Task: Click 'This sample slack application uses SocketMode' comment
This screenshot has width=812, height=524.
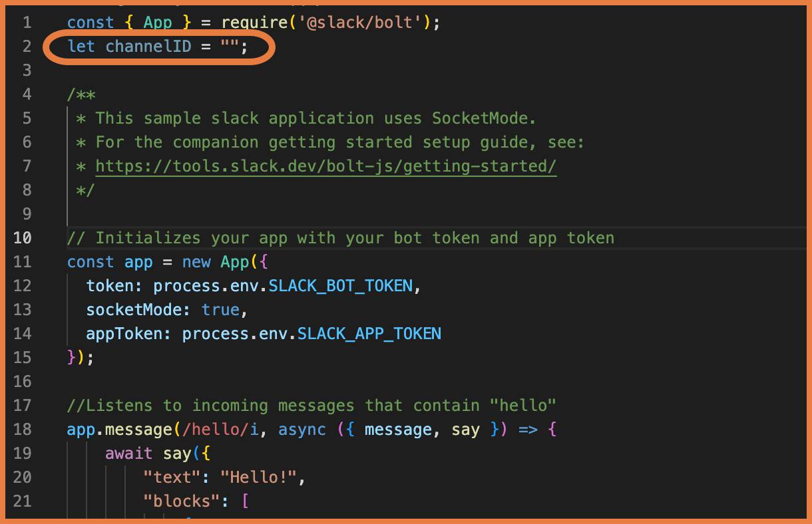Action: point(306,118)
